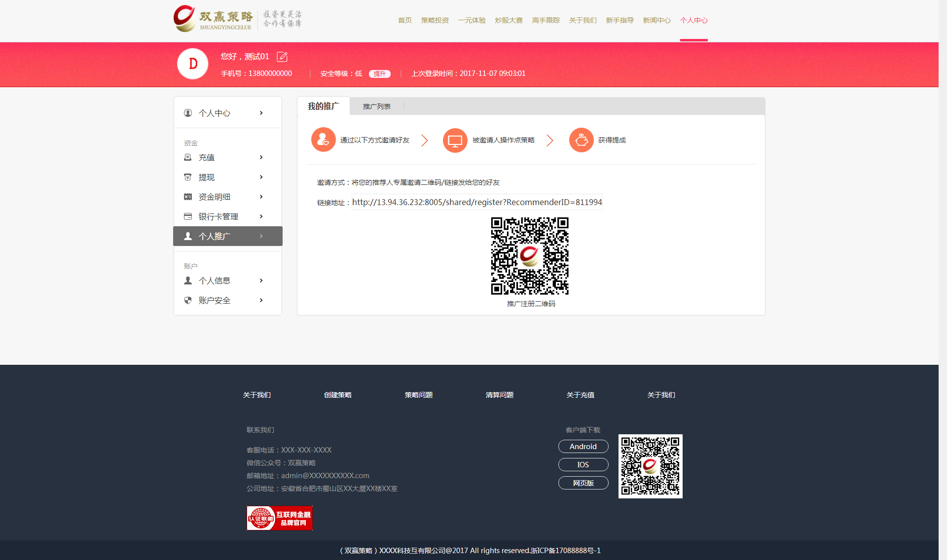Open the 炒股大赛 nav item
The image size is (947, 560).
[x=509, y=20]
